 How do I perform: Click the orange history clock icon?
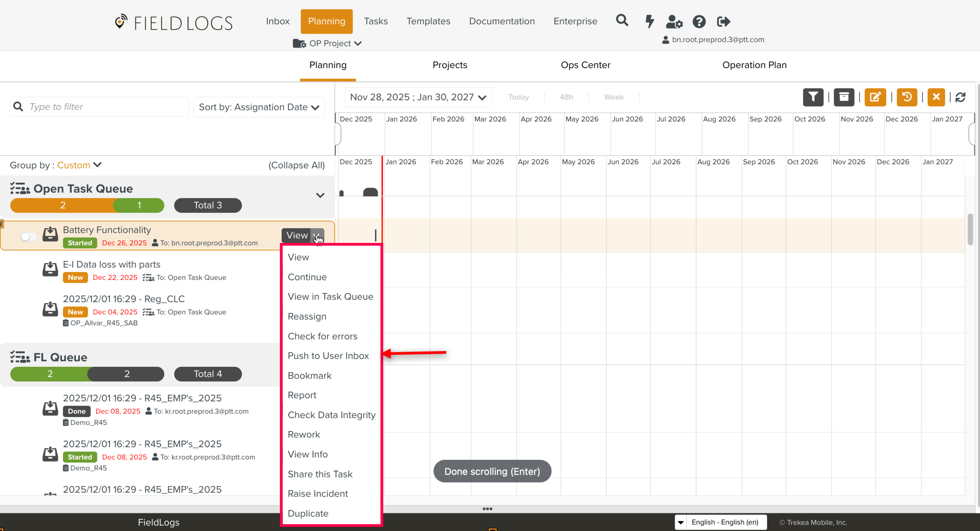click(x=906, y=97)
